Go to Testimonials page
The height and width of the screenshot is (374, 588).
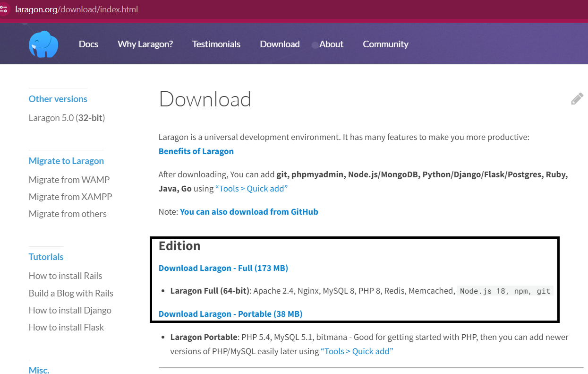pos(216,44)
